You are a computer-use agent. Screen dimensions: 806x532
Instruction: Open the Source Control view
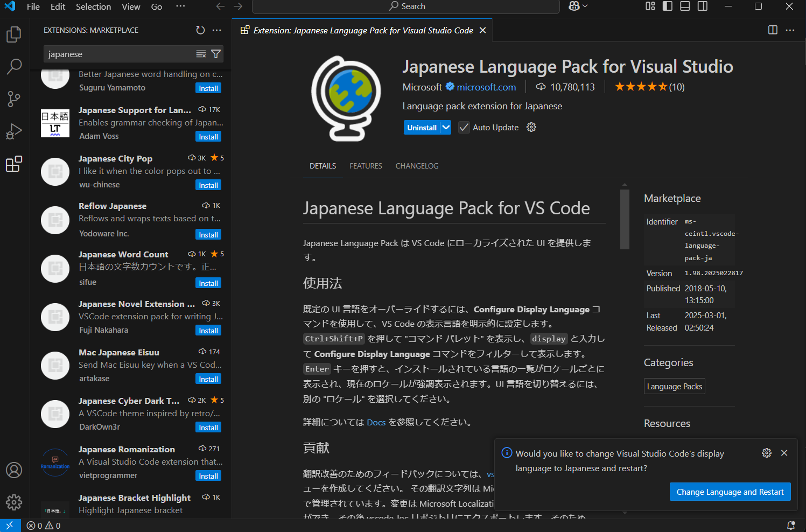14,99
